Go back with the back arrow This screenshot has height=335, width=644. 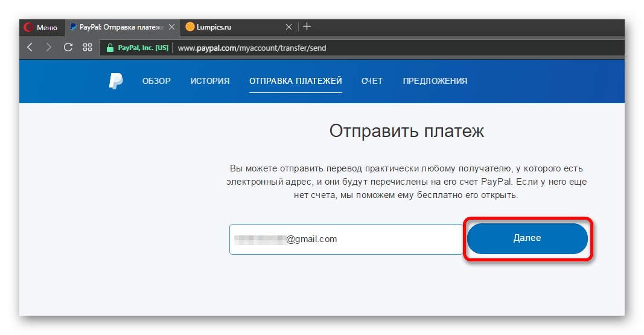tap(30, 47)
